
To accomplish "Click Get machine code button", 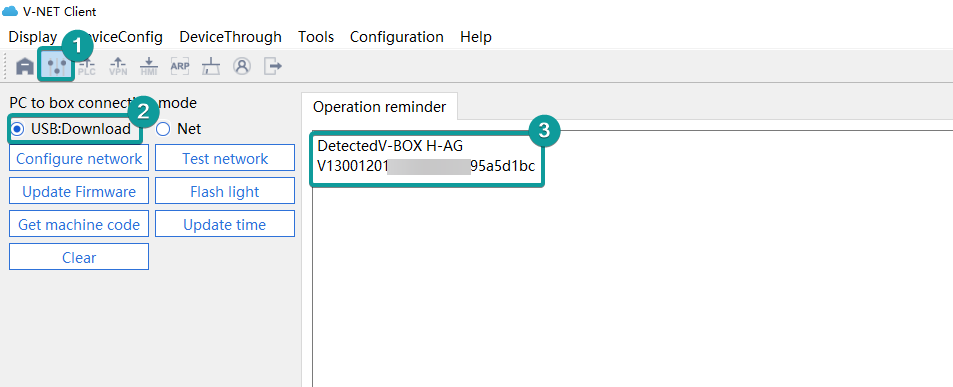I will (79, 225).
